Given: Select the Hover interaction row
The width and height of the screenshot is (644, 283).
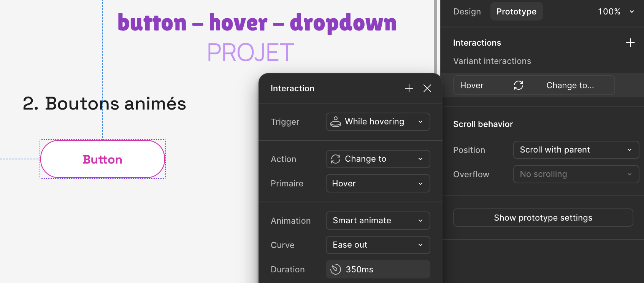Looking at the screenshot, I should pyautogui.click(x=479, y=85).
